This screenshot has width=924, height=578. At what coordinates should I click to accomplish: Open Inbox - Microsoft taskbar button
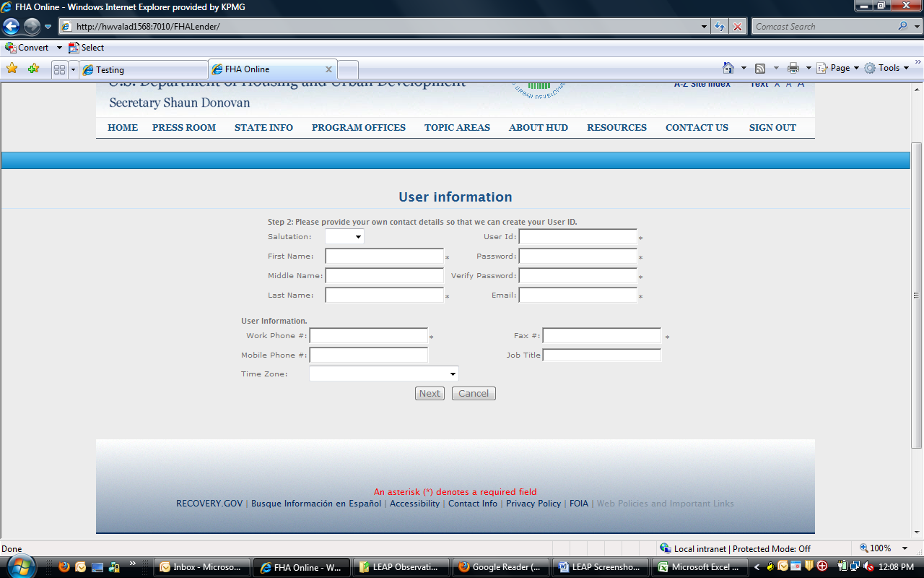tap(203, 567)
